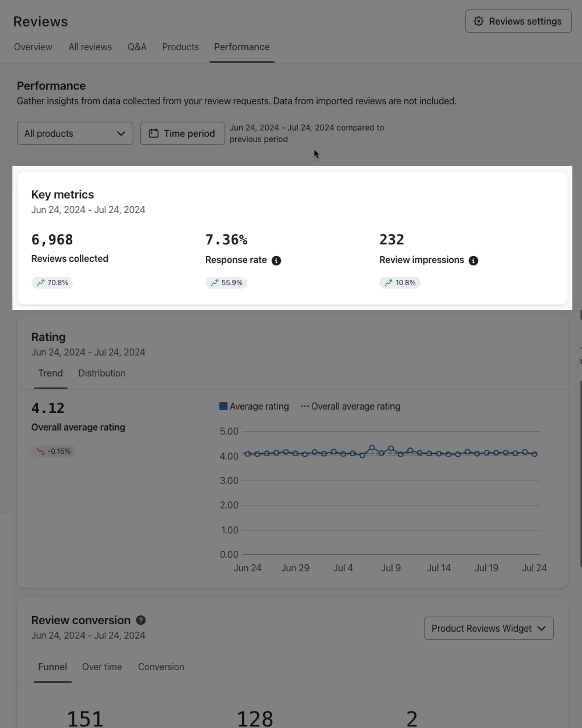Click the last chart data point at Jul 24
This screenshot has width=582, height=728.
(x=534, y=454)
